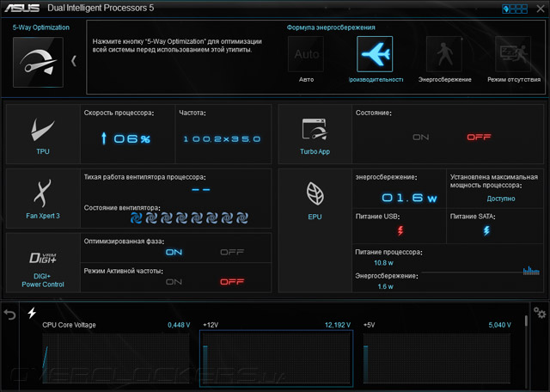
Task: Click the 0,448 V core voltage reading
Action: [179, 325]
